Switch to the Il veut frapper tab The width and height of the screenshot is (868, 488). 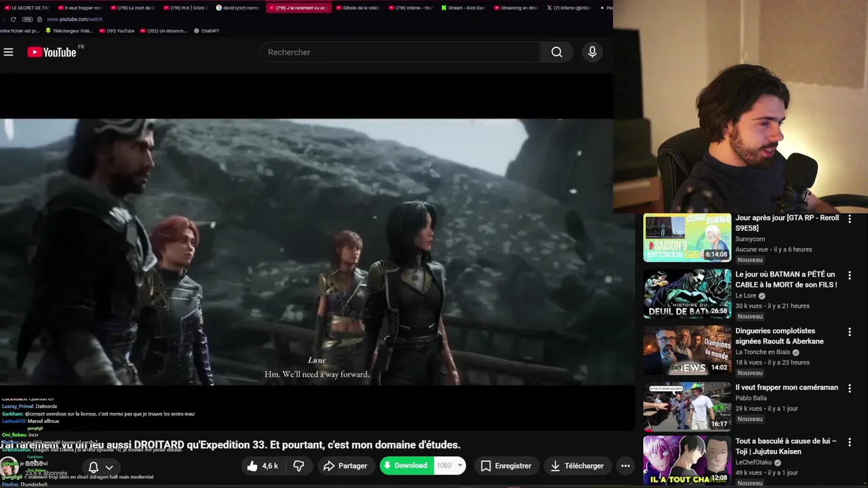(79, 7)
